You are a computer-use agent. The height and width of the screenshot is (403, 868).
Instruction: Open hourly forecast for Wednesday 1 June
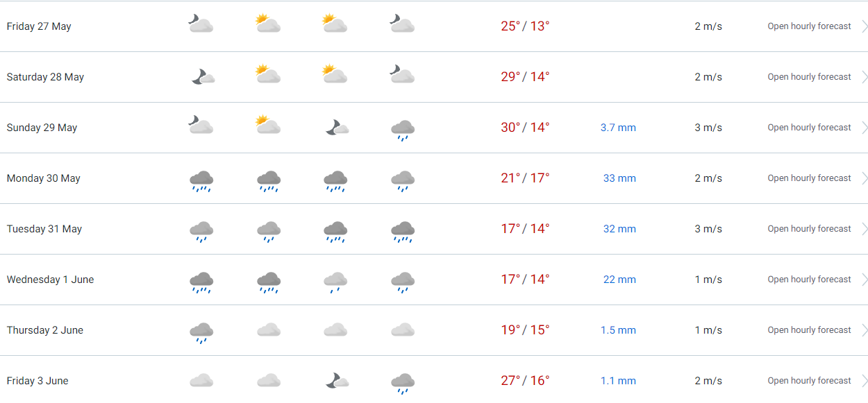(809, 280)
